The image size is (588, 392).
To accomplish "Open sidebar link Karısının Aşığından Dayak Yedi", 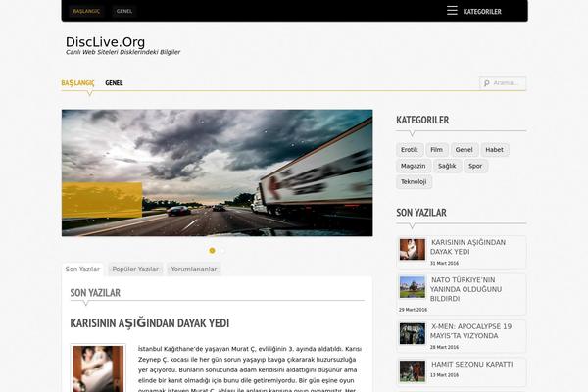I will [468, 247].
